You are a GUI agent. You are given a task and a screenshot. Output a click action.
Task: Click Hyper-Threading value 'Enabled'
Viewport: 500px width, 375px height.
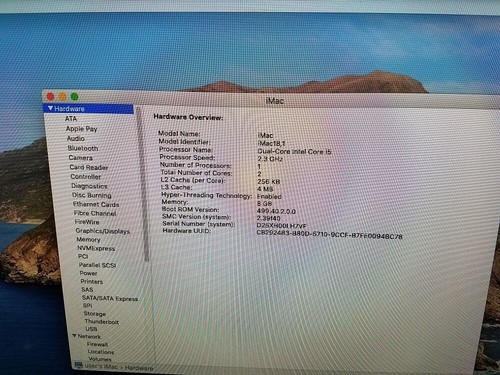point(269,196)
